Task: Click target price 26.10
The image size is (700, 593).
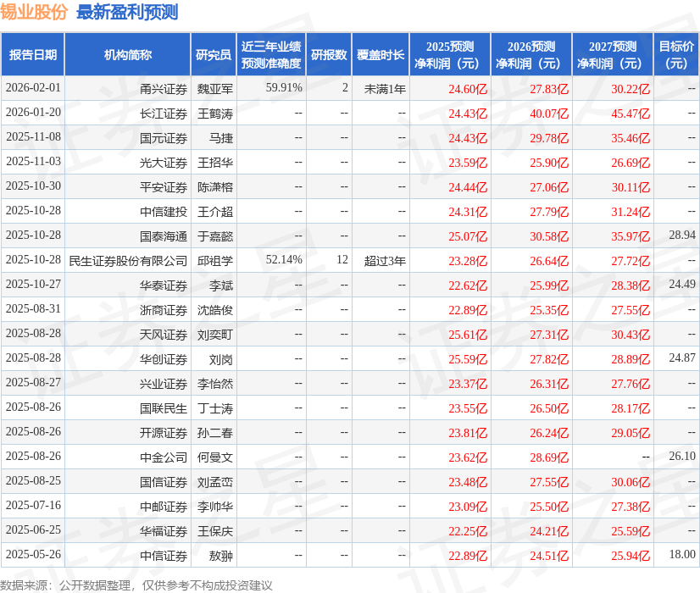Action: [x=682, y=456]
